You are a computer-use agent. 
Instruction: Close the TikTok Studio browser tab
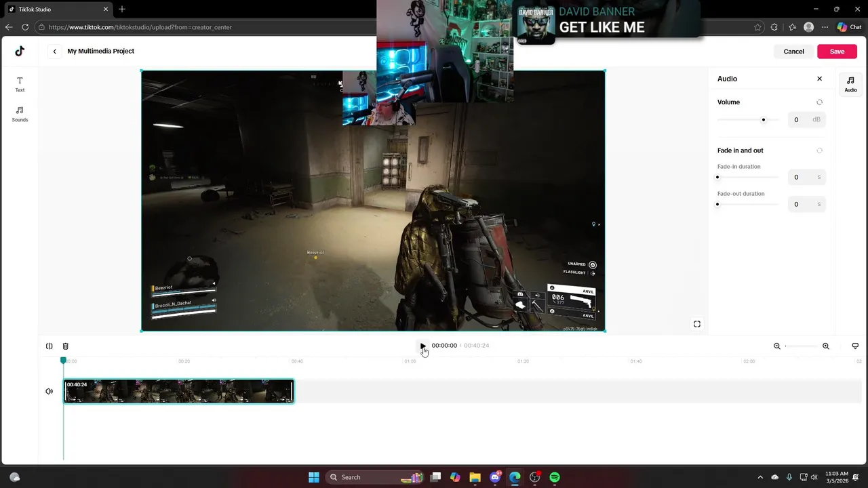106,9
